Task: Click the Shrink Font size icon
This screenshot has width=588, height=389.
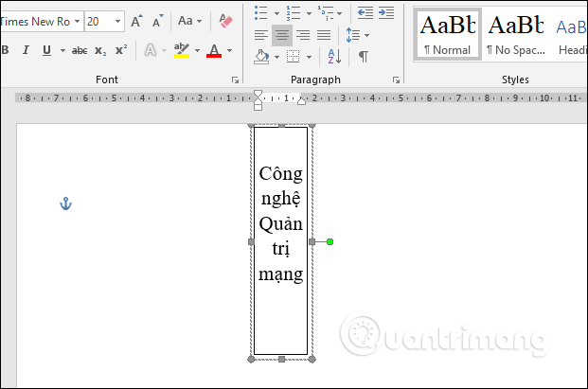Action: [157, 22]
